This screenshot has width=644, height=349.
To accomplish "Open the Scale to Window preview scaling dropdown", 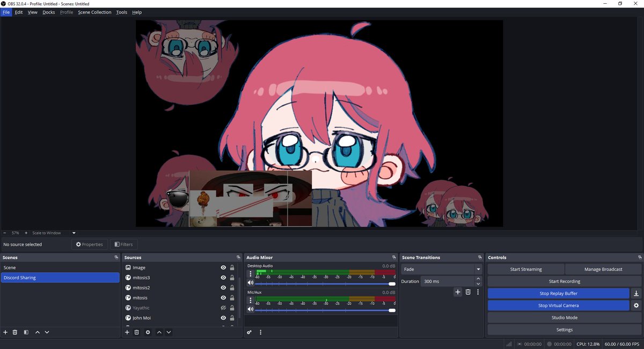I will coord(54,233).
